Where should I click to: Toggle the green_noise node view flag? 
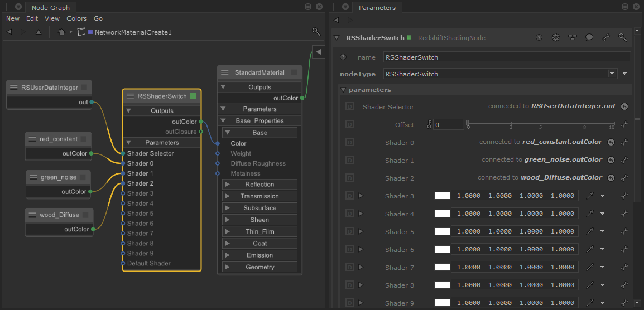click(x=83, y=177)
